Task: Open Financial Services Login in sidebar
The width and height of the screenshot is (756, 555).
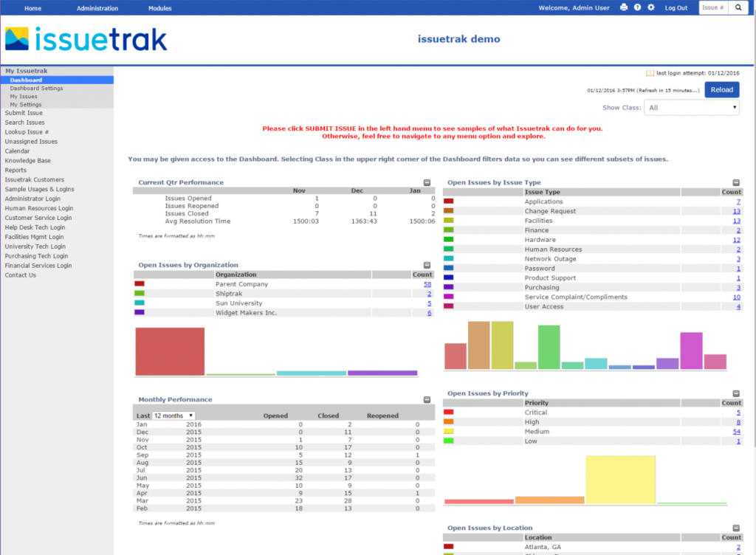Action: tap(38, 266)
